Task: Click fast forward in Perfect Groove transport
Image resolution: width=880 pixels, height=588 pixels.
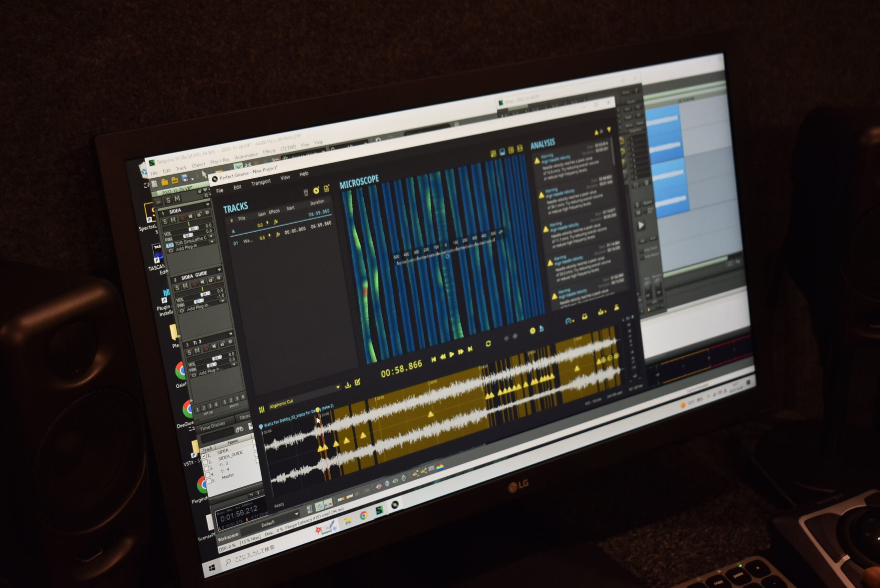Action: tap(461, 351)
